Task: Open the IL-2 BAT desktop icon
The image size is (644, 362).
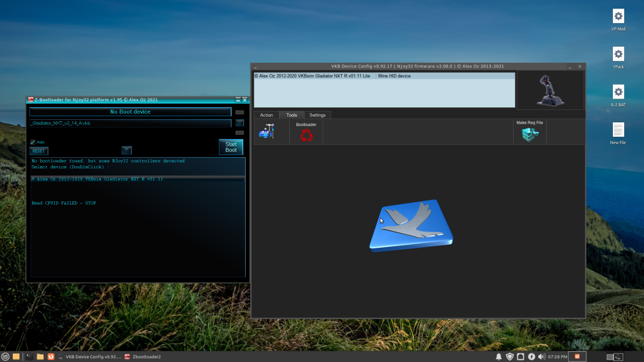Action: (x=618, y=92)
